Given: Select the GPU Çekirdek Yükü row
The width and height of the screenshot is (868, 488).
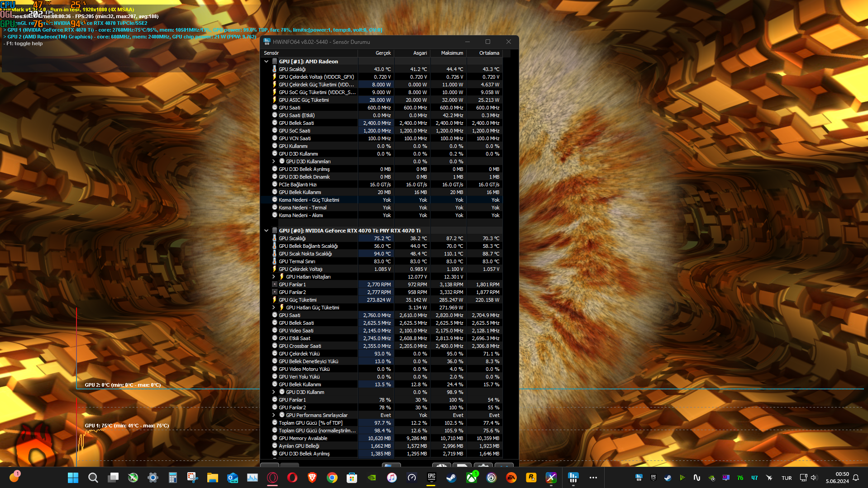Looking at the screenshot, I should point(382,354).
